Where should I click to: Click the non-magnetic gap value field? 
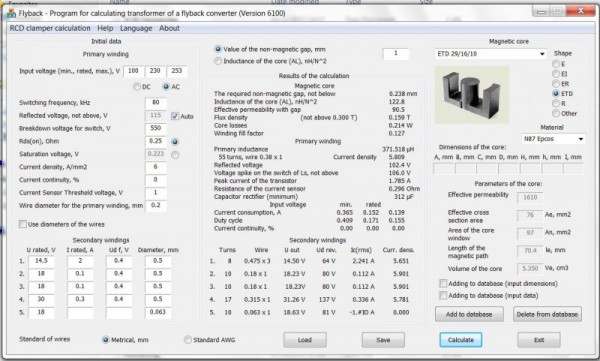[396, 53]
